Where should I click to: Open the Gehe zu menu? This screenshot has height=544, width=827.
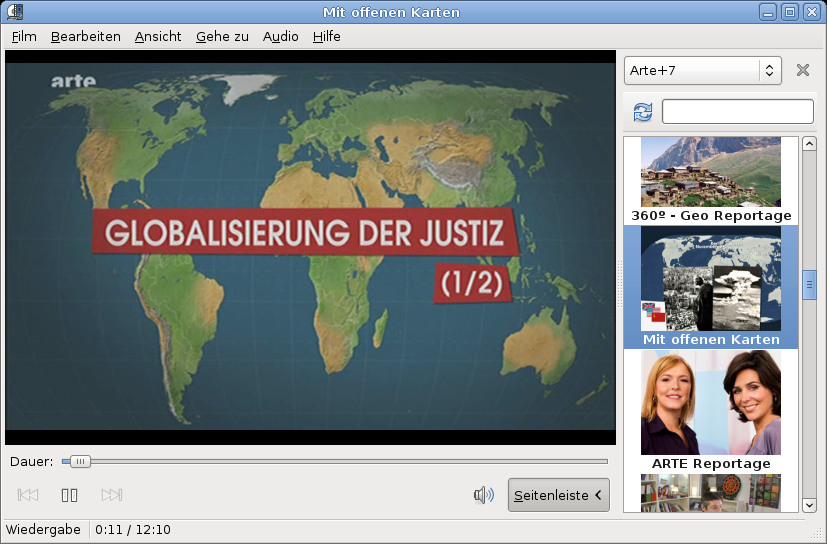click(x=222, y=36)
